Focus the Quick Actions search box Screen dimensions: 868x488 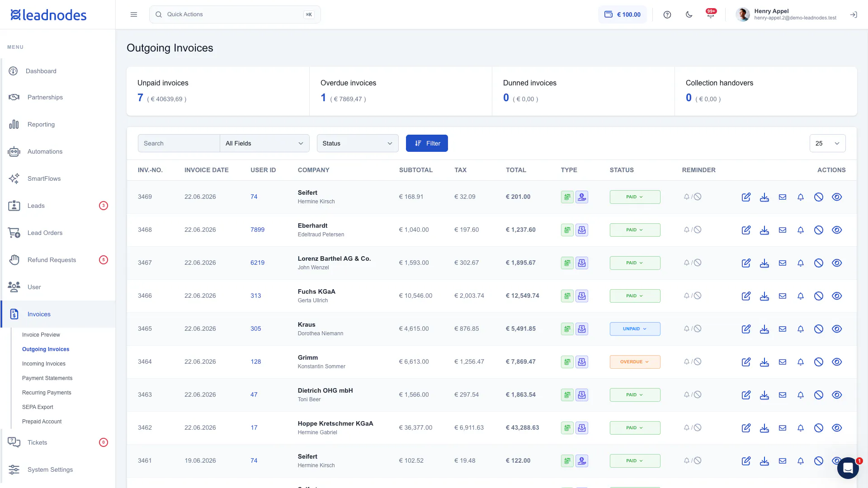tap(235, 14)
